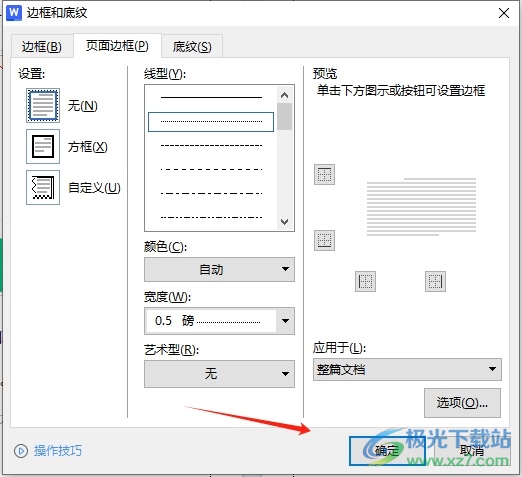522x477 pixels.
Task: Toggle the top border preview button
Action: click(x=324, y=174)
